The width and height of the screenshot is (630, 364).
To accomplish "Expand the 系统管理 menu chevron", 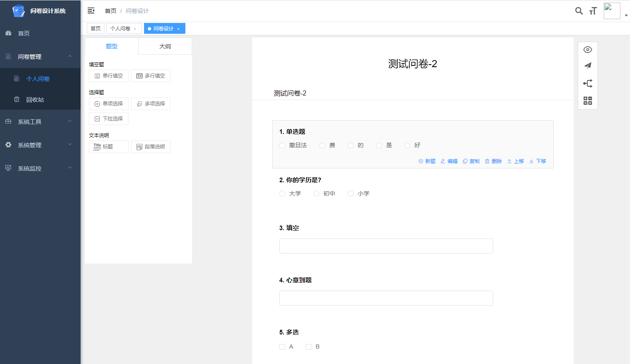I will pos(70,145).
